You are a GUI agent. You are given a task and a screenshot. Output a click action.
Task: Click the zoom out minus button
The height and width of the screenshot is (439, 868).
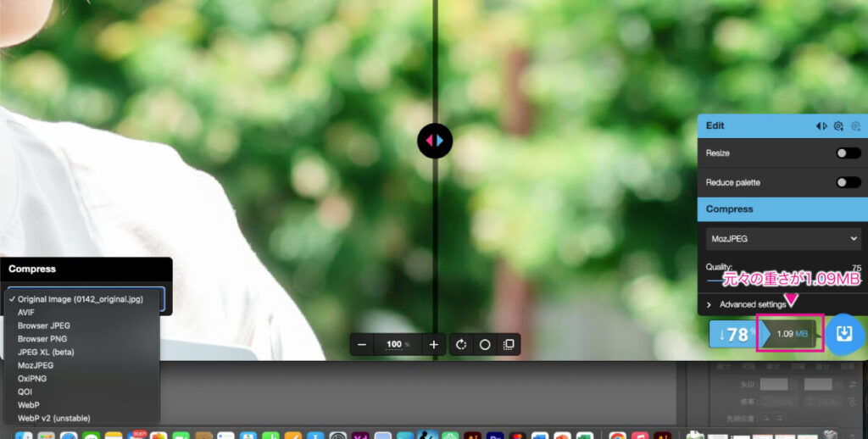point(362,344)
